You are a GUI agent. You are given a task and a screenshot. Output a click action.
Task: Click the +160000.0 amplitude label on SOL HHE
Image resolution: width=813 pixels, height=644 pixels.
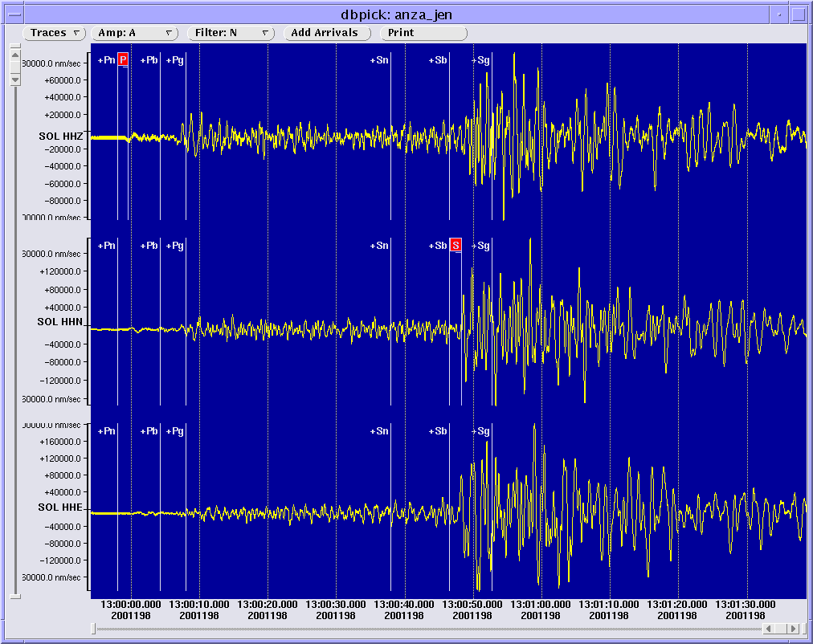pos(60,442)
